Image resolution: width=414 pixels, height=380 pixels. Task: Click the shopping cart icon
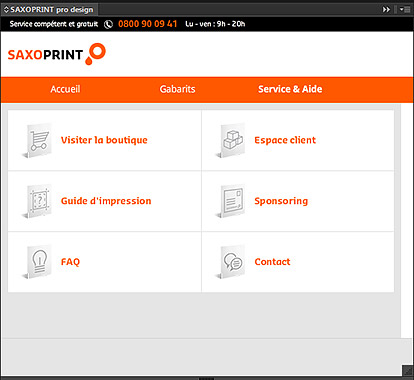coord(37,140)
